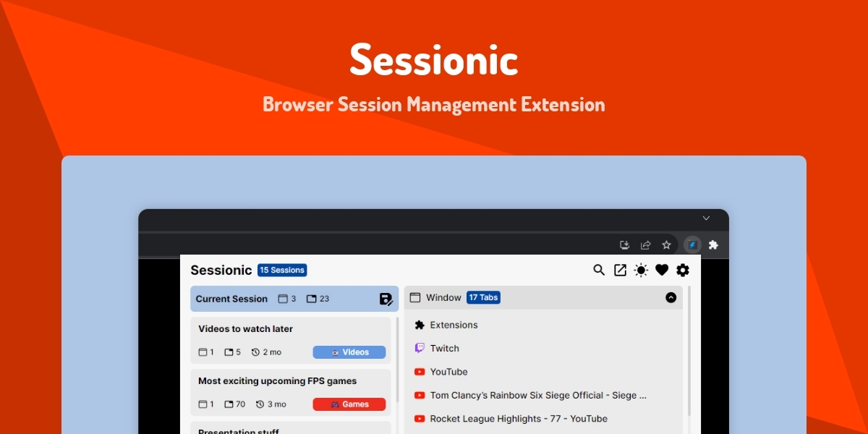
Task: Click the heart donate icon
Action: [662, 270]
